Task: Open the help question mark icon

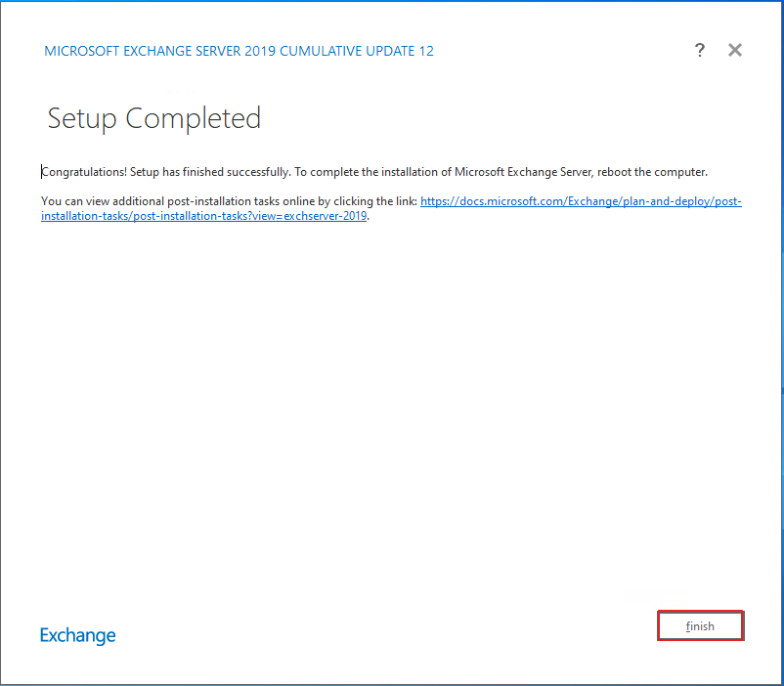Action: (x=700, y=50)
